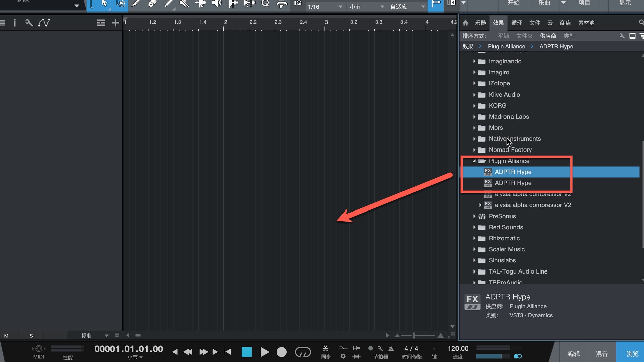644x362 pixels.
Task: Switch to the 云 cloud tab
Action: pos(550,23)
